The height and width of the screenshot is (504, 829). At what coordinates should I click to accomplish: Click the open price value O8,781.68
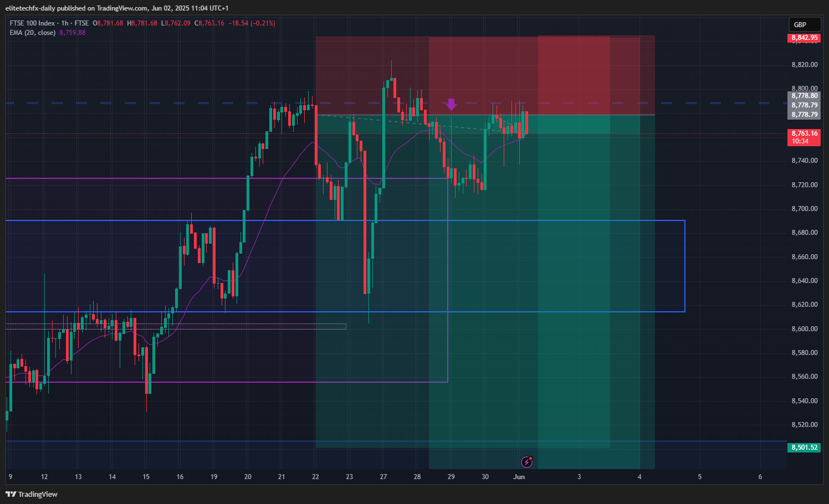click(x=108, y=23)
